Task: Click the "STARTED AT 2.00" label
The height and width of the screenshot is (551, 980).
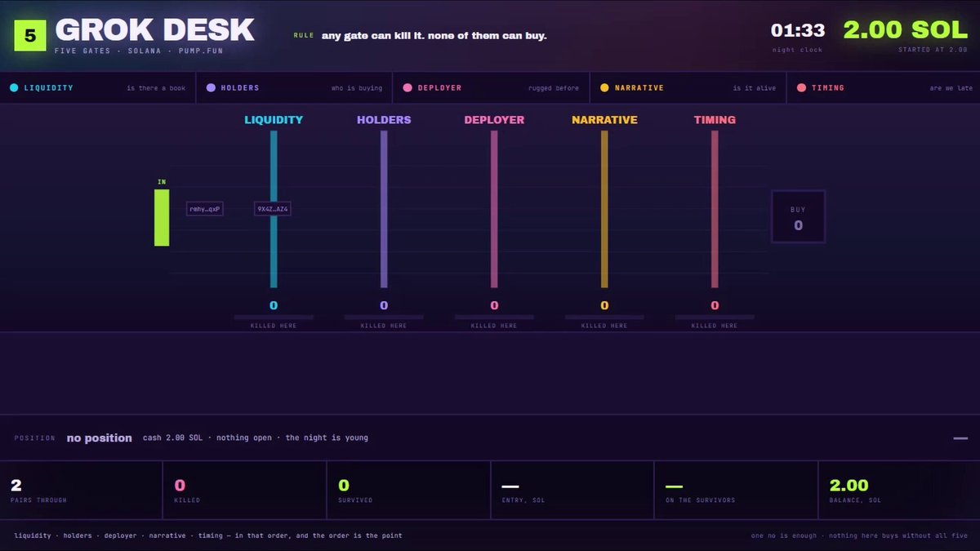Action: [933, 51]
